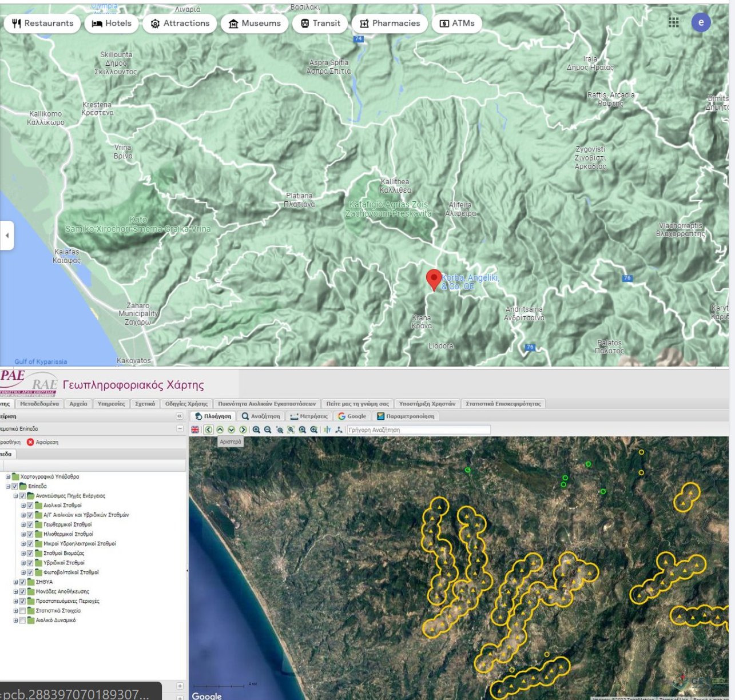Click the red location pin on map

click(x=434, y=279)
